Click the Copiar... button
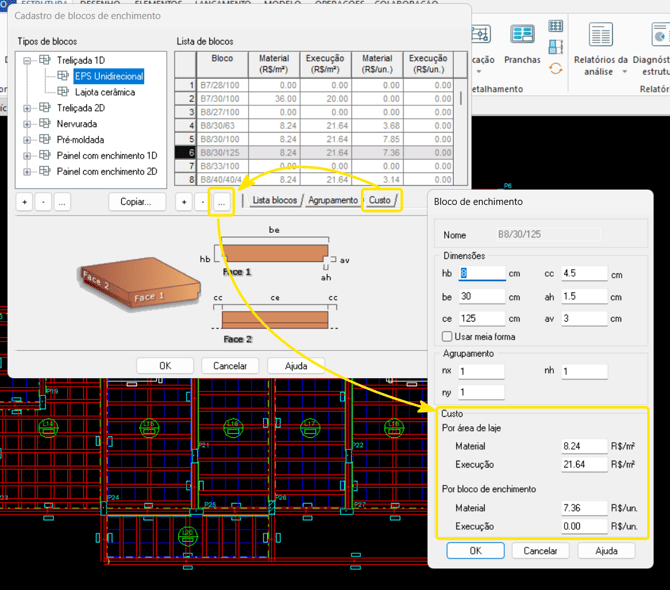This screenshot has height=590, width=670. [136, 202]
